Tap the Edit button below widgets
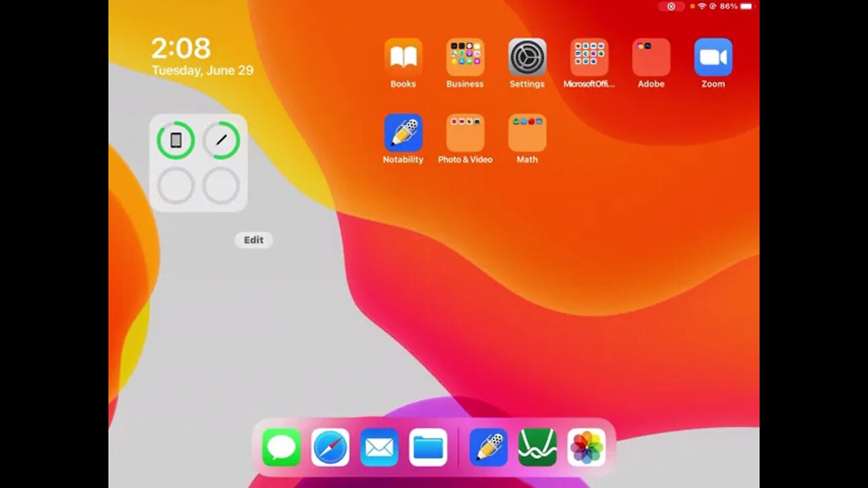The width and height of the screenshot is (868, 488). (x=254, y=240)
